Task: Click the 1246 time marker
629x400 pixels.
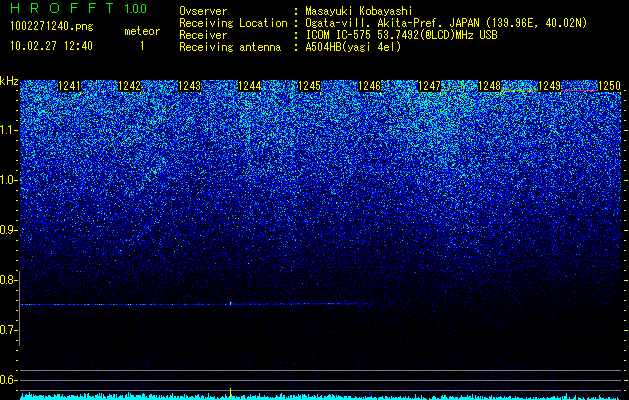Action: 369,86
